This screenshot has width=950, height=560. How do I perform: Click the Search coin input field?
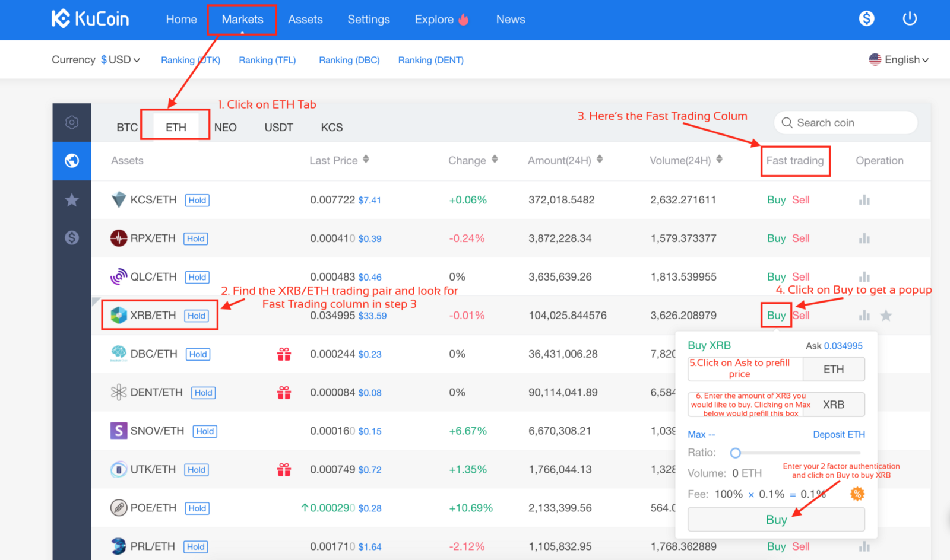pos(846,123)
